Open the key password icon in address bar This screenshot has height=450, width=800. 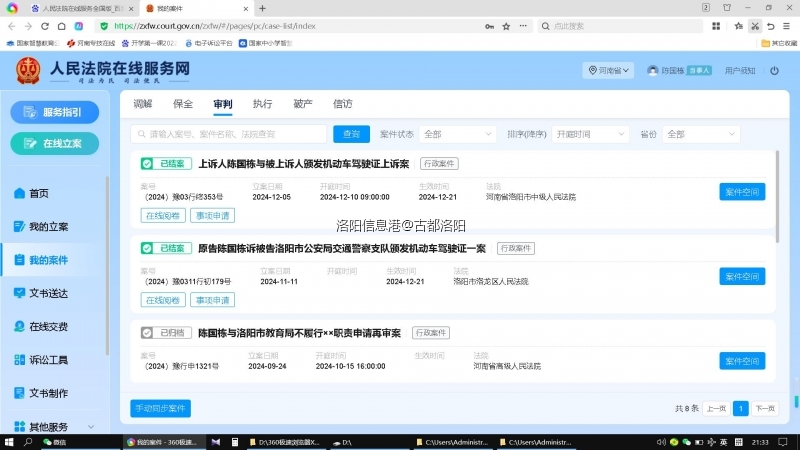(489, 26)
